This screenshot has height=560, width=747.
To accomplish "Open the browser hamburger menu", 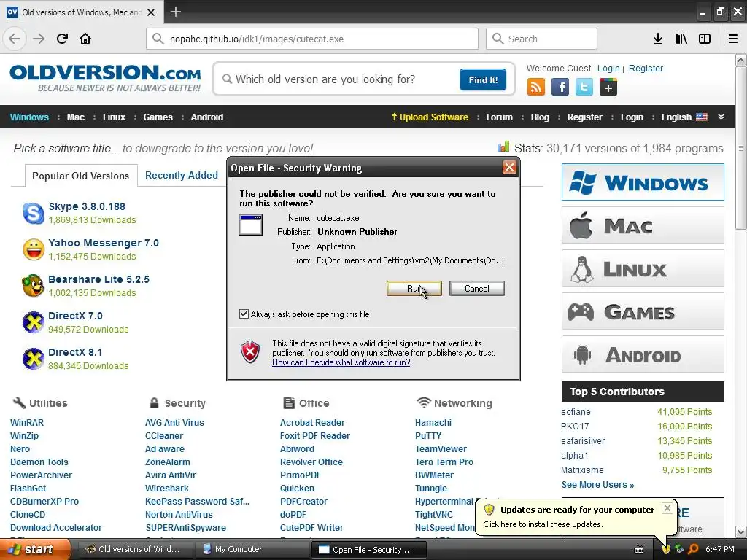I will pyautogui.click(x=733, y=39).
